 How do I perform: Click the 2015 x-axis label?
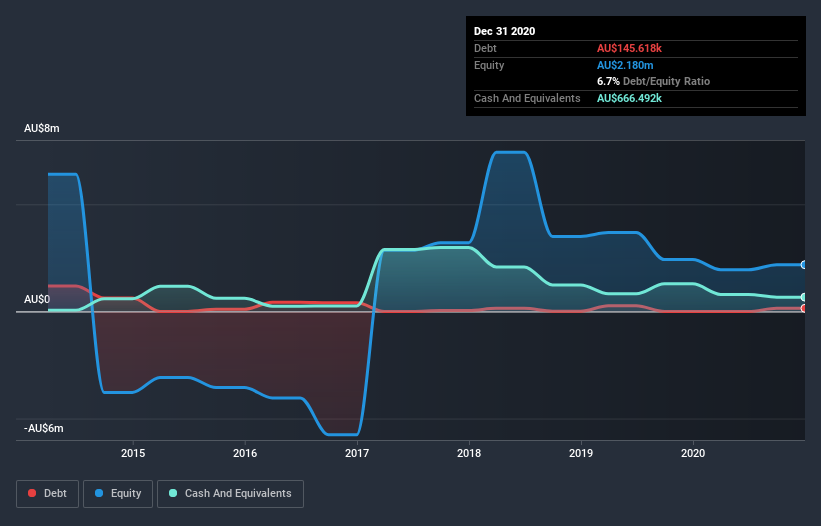pyautogui.click(x=133, y=453)
